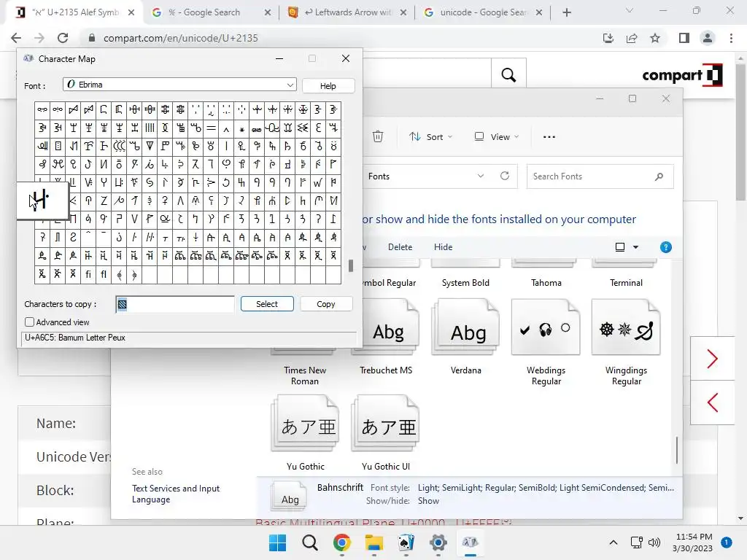Screen dimensions: 747x560
Task: Open the Chrome profile avatar
Action: pyautogui.click(x=708, y=38)
